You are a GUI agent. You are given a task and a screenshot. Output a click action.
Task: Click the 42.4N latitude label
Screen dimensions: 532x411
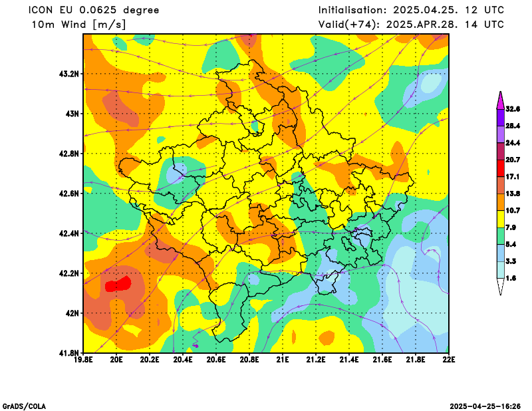(x=69, y=233)
